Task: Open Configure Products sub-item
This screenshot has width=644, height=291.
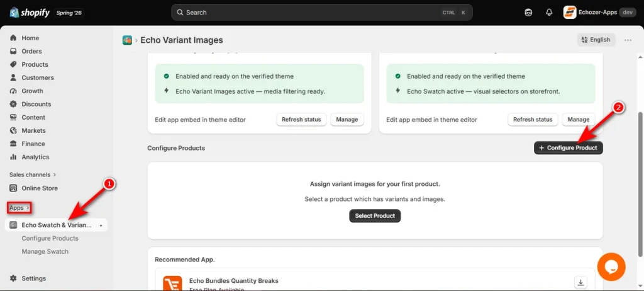Action: point(50,238)
